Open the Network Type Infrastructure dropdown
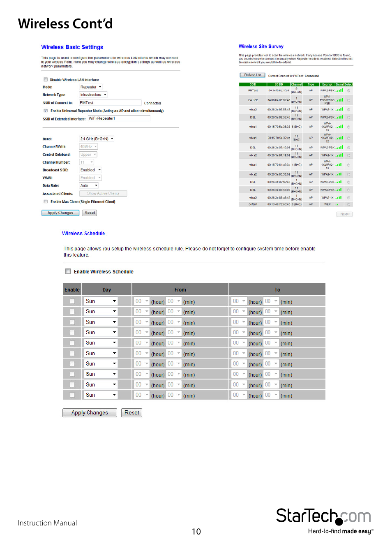392x553 pixels. (x=93, y=95)
